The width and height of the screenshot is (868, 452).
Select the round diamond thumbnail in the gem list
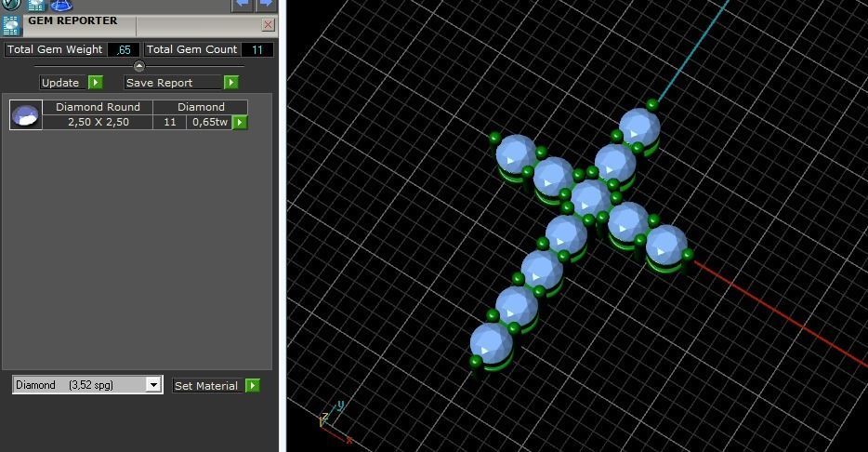(x=26, y=115)
